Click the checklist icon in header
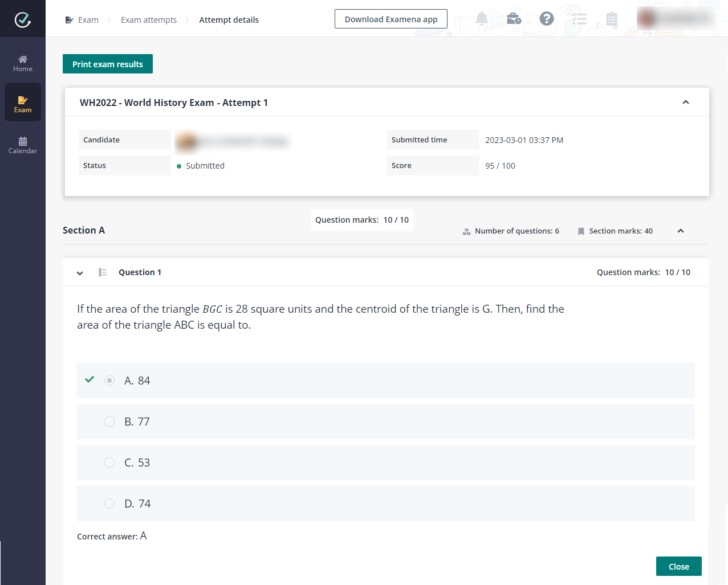728x585 pixels. pyautogui.click(x=579, y=19)
